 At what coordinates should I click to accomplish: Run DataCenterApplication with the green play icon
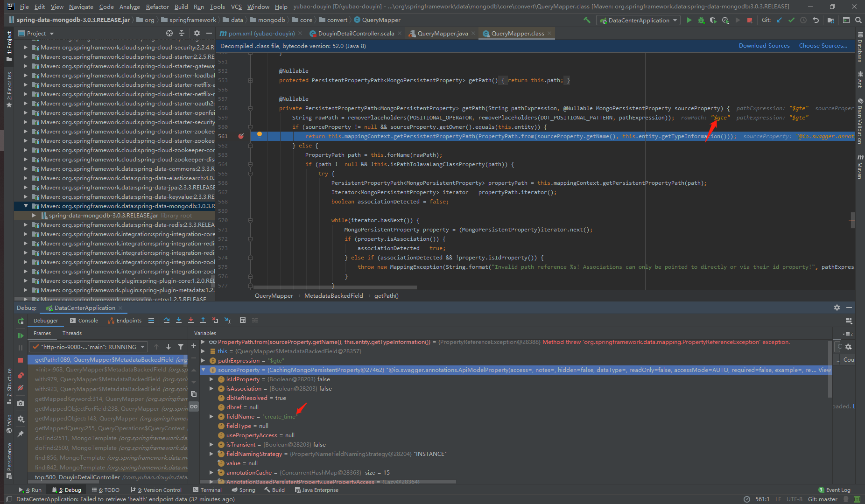pos(689,20)
